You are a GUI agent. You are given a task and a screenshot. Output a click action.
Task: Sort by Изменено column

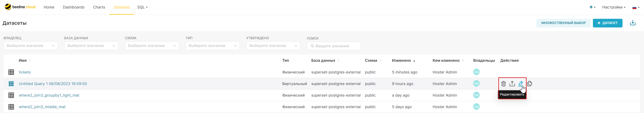click(403, 60)
